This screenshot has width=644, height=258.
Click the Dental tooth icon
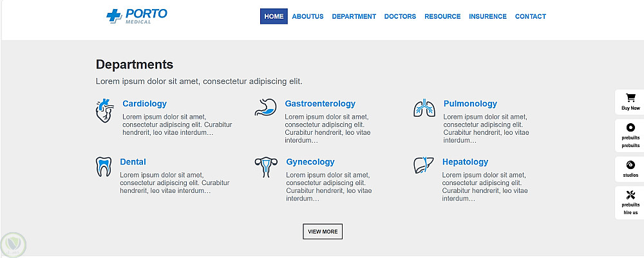104,166
